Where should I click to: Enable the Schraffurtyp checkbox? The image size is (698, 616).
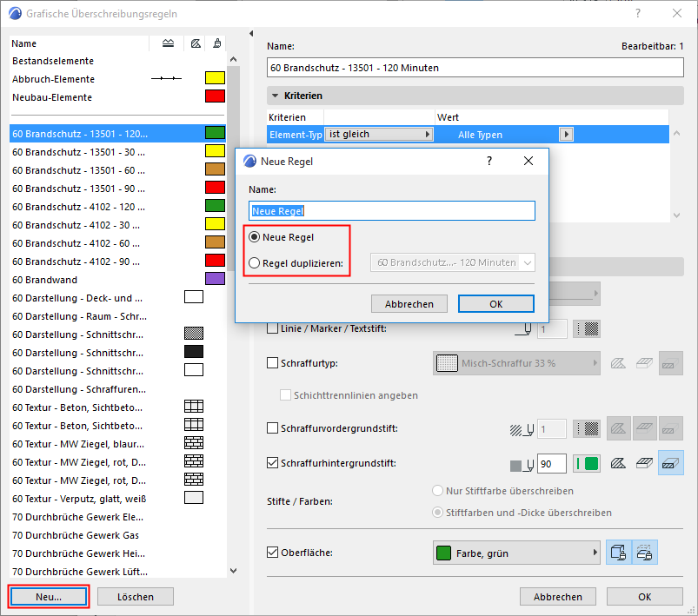tap(272, 363)
